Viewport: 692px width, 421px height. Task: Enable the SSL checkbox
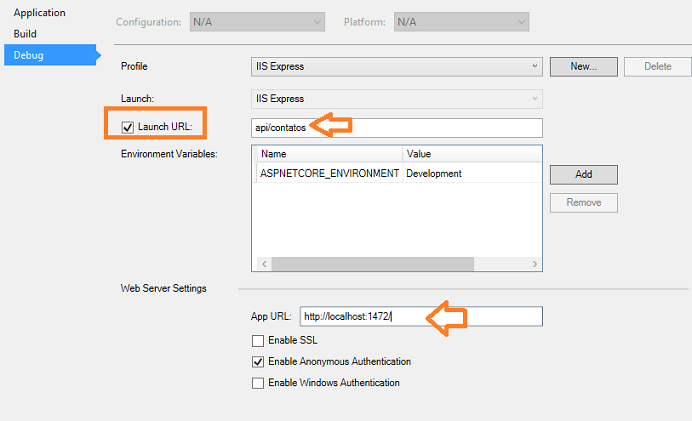tap(258, 341)
